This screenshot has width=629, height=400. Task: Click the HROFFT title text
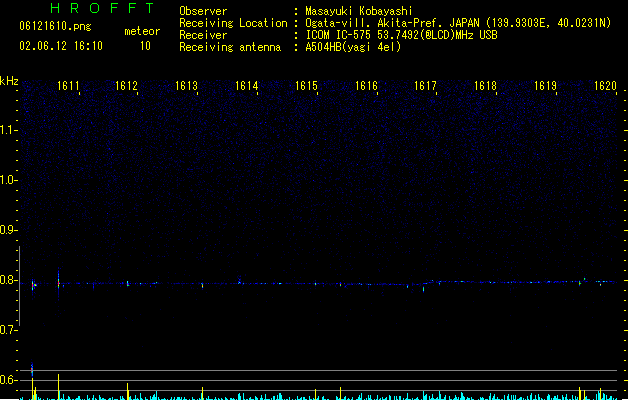(102, 8)
